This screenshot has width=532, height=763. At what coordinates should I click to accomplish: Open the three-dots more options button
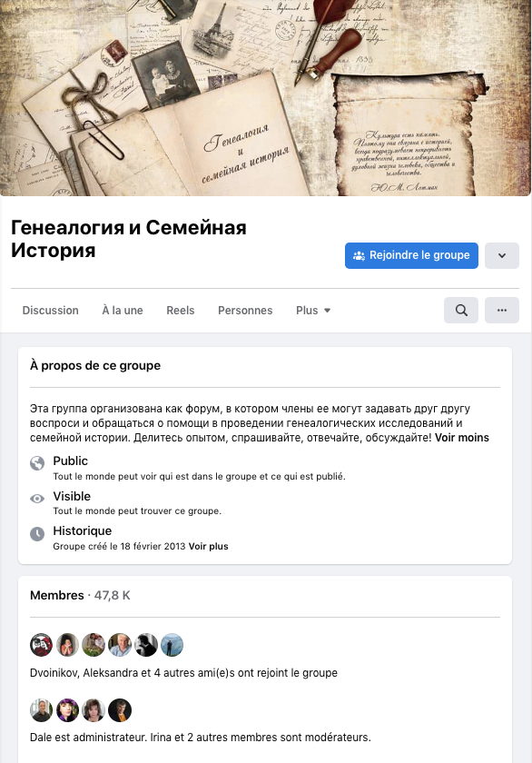pos(502,310)
